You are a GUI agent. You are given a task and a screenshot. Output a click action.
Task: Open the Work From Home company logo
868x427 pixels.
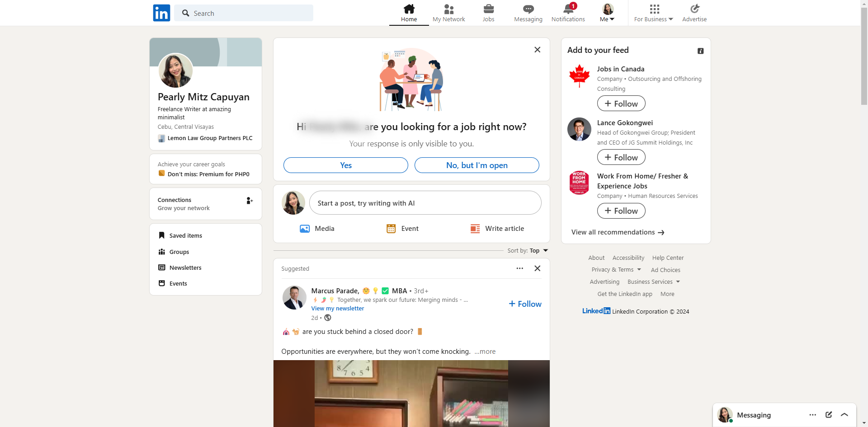[x=580, y=183]
